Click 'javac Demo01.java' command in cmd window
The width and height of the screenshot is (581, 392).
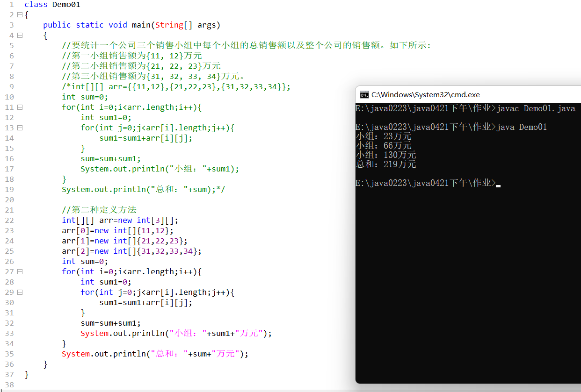pos(536,108)
